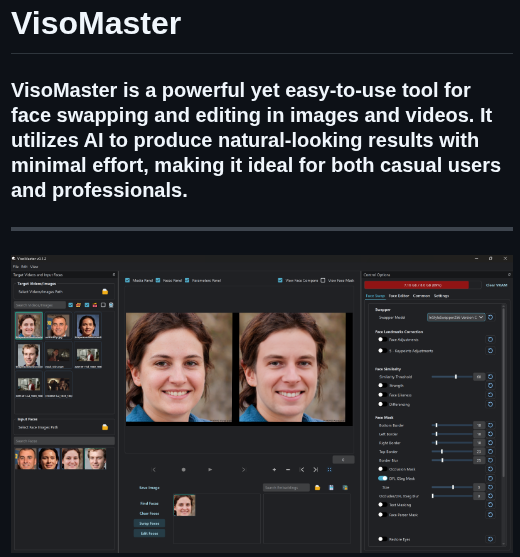The height and width of the screenshot is (557, 520).
Task: Click the Search Videos/Images field
Action: point(40,305)
